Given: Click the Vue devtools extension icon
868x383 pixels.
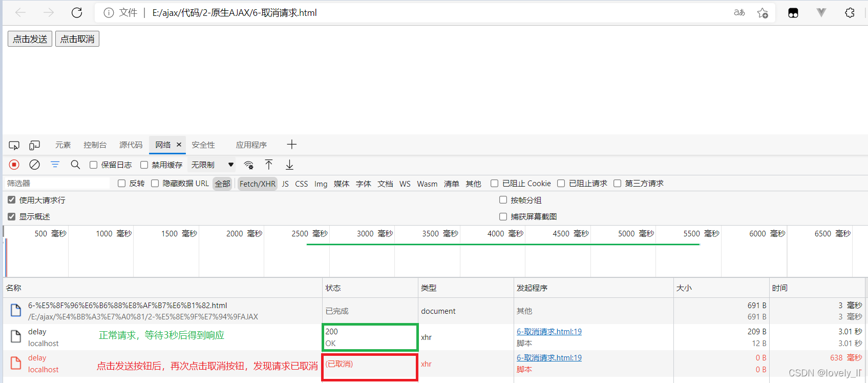Looking at the screenshot, I should coord(821,13).
